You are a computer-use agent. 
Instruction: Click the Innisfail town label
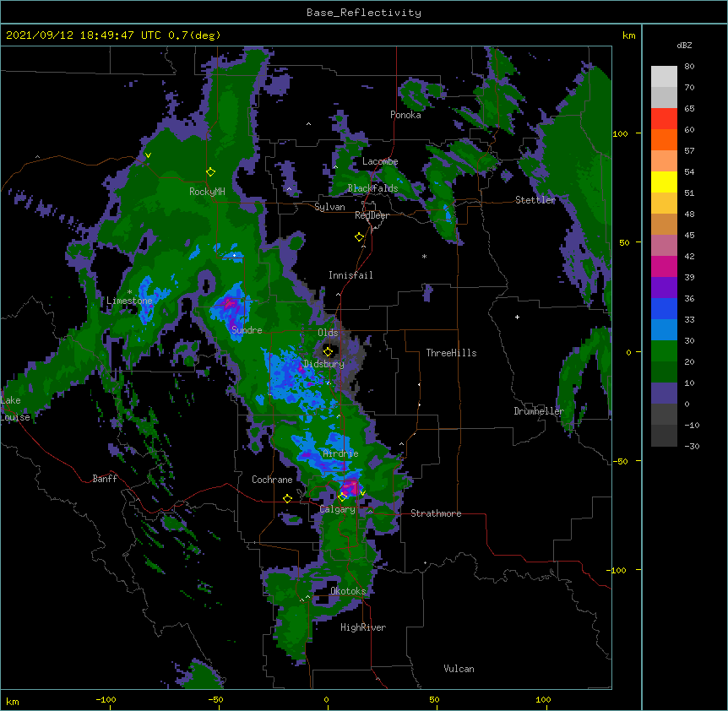[x=350, y=275]
